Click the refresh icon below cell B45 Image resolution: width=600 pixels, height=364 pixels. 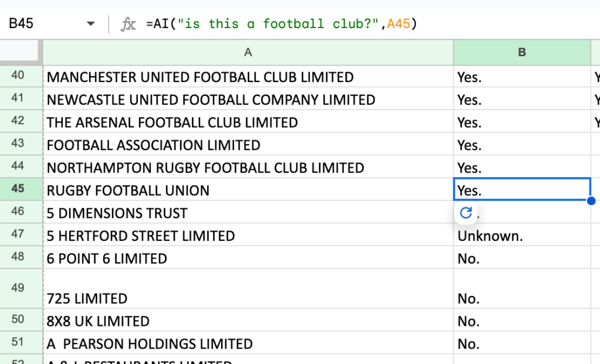(466, 213)
